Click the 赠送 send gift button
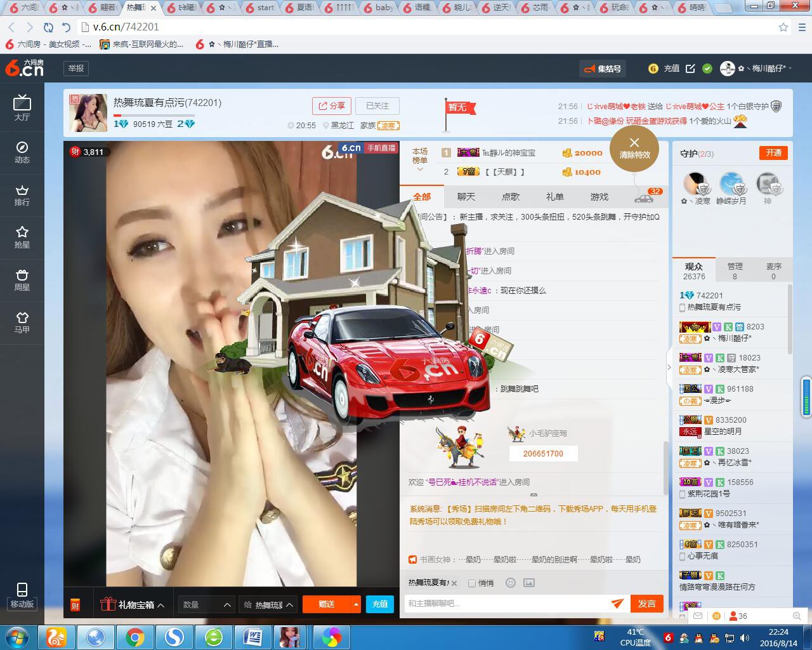This screenshot has height=650, width=812. [327, 604]
